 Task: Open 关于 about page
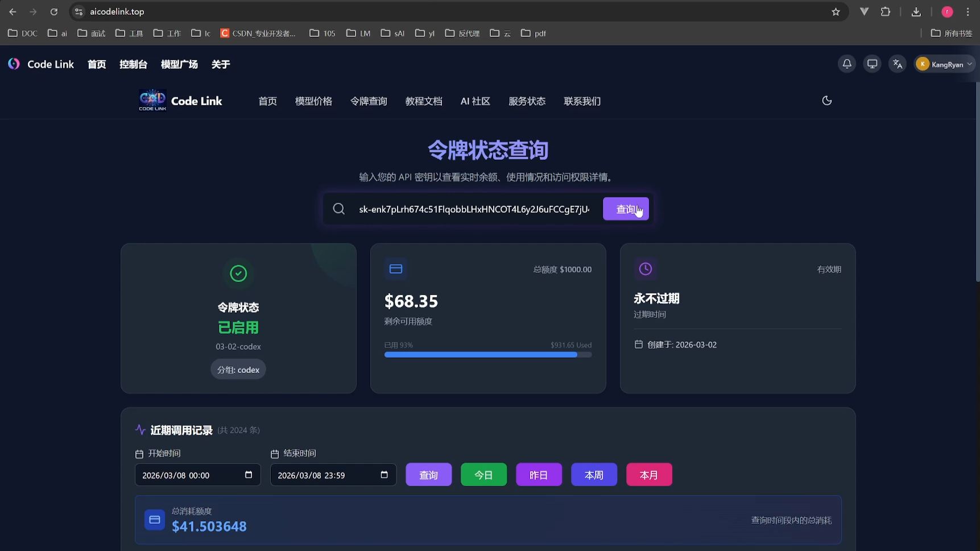click(221, 64)
